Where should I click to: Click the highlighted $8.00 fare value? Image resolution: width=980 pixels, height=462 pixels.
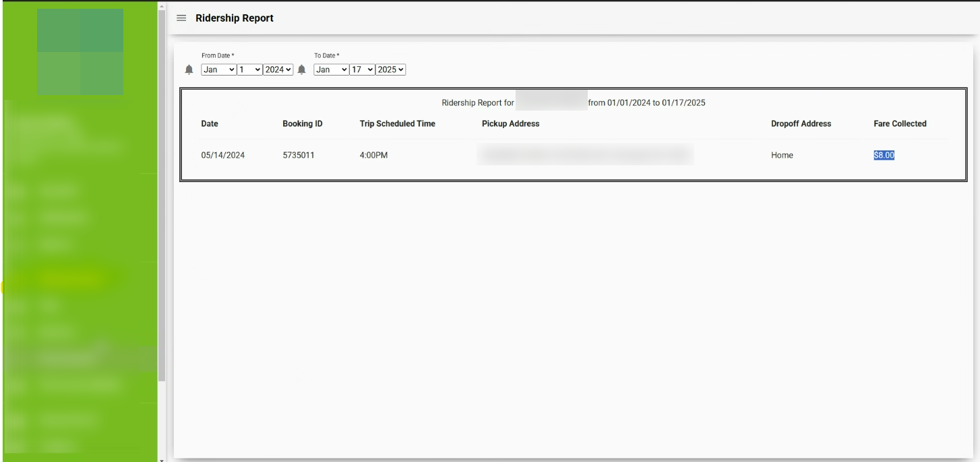tap(884, 155)
